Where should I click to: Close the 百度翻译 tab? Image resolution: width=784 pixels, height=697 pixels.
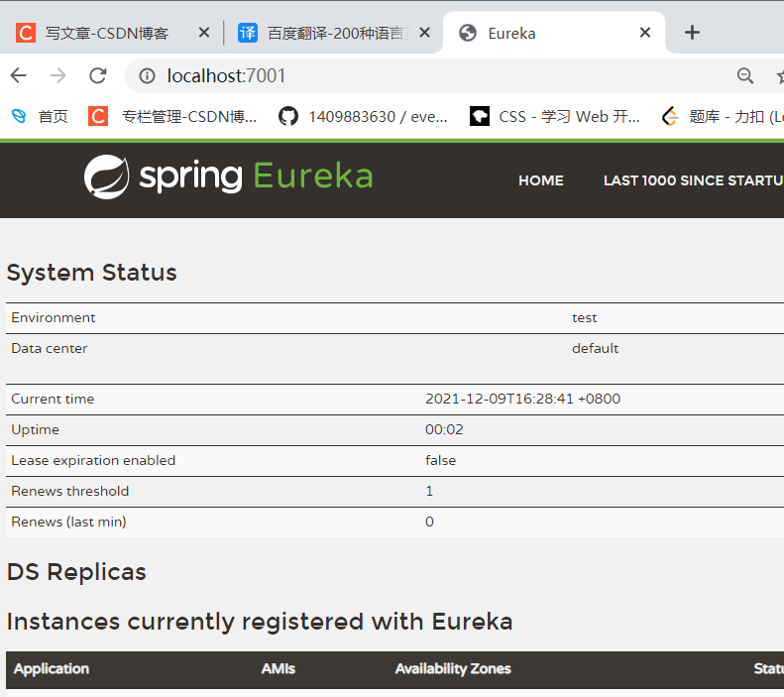[424, 33]
